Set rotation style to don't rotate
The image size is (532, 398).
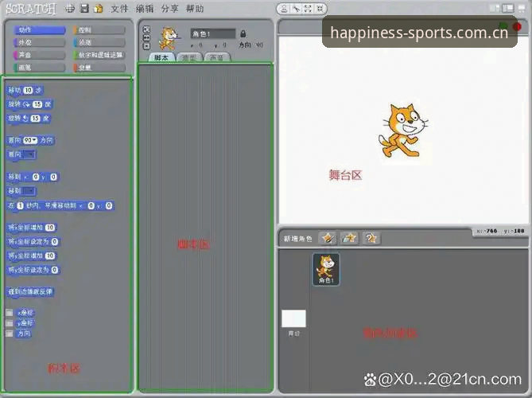pyautogui.click(x=146, y=46)
